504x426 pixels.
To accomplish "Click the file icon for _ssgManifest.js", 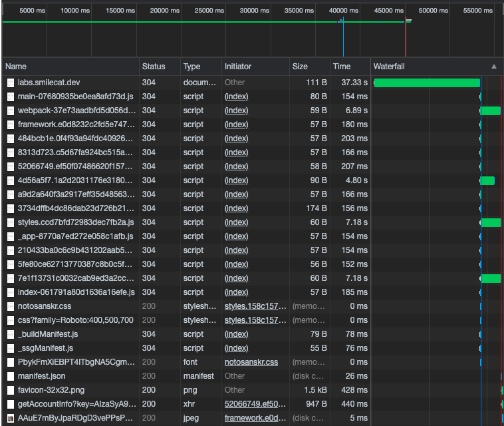I will point(10,348).
